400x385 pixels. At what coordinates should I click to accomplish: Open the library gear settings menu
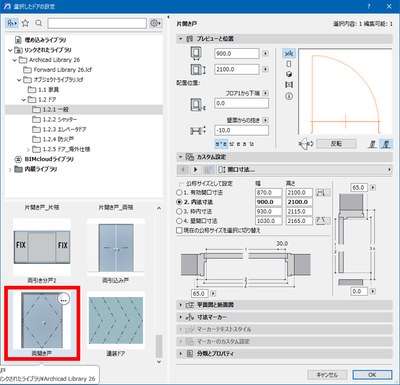coord(156,23)
